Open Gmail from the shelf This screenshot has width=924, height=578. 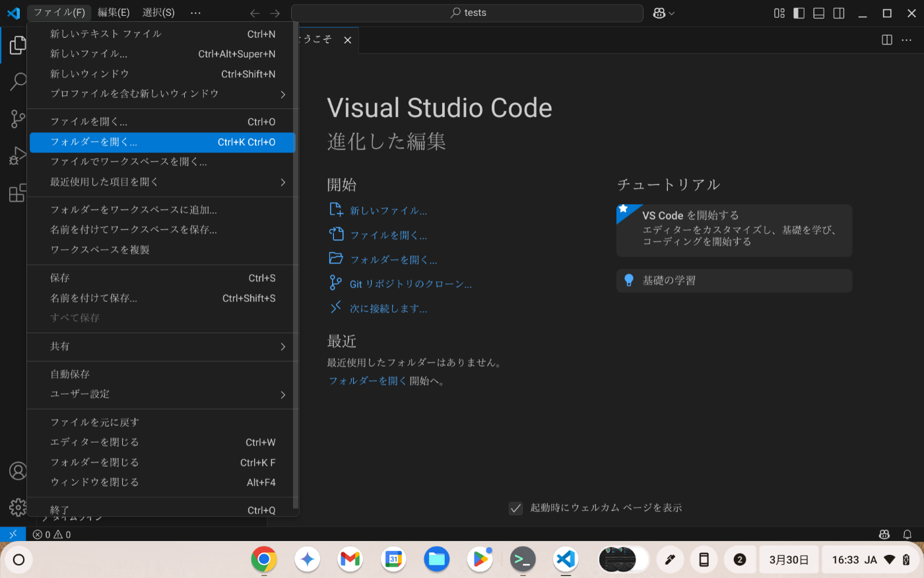pos(350,560)
